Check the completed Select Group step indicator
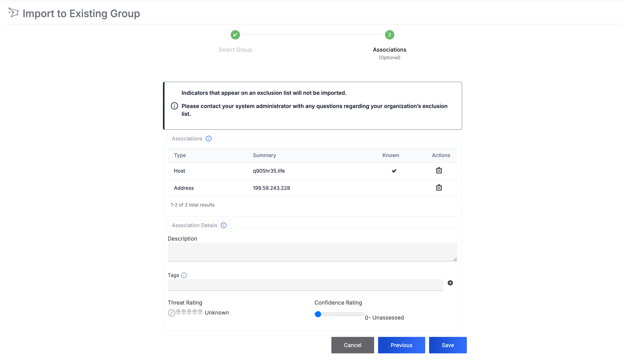Image resolution: width=625 pixels, height=364 pixels. (x=235, y=35)
